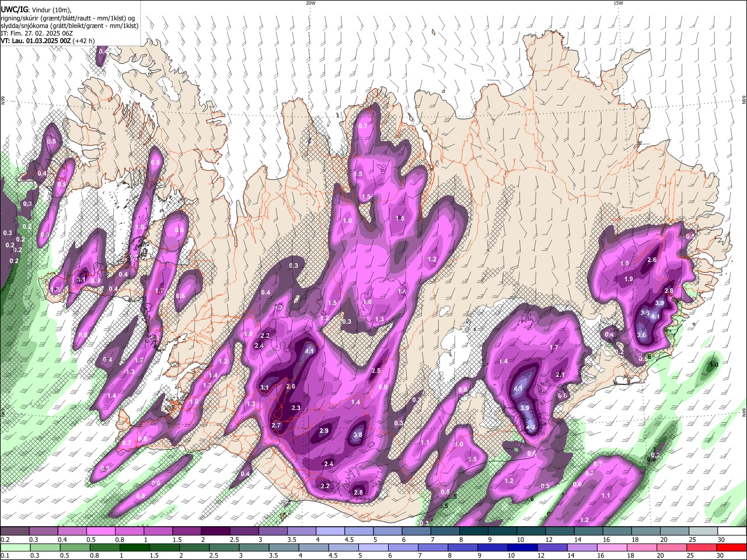Click the '3.6' precipitation value in east Iceland

tap(641, 335)
